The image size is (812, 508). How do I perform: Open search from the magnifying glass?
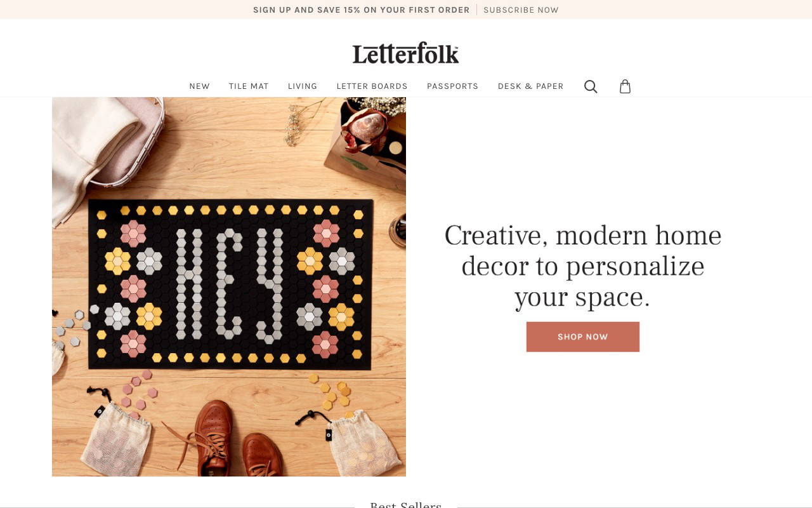[x=591, y=86]
